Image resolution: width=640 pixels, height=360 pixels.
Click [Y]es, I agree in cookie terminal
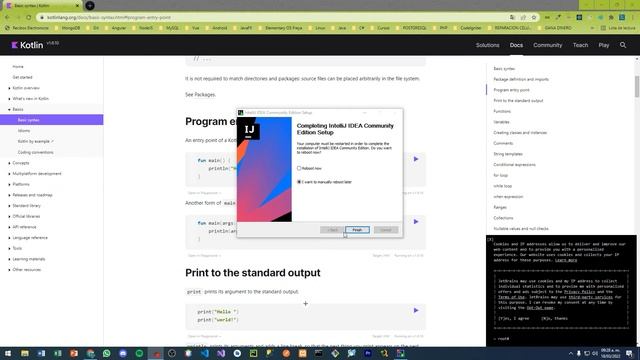pyautogui.click(x=513, y=318)
